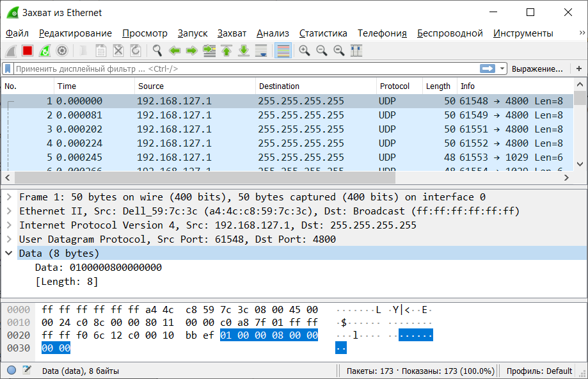Click the display filter bookmark icon
Screen dimensions: 588x379
pos(8,69)
